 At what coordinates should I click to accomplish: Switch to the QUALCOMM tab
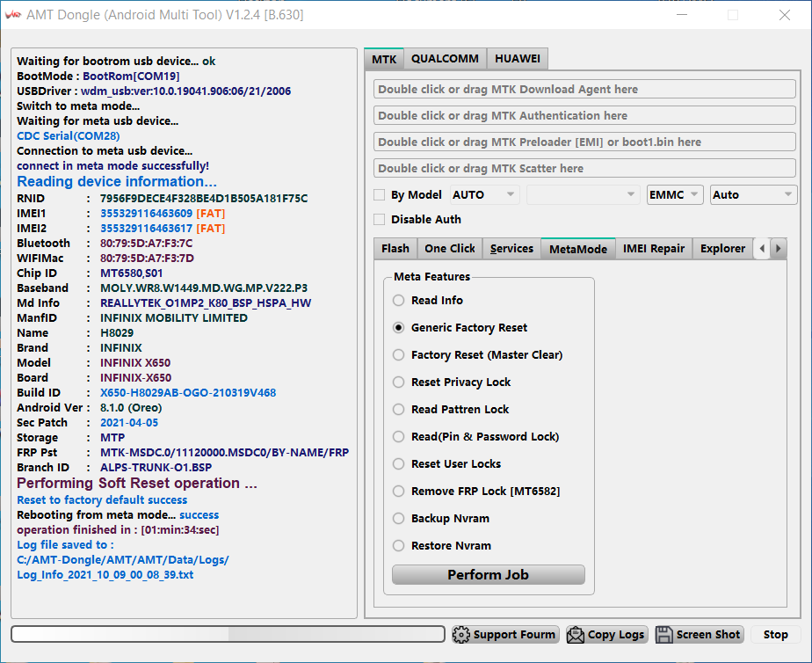pyautogui.click(x=445, y=59)
